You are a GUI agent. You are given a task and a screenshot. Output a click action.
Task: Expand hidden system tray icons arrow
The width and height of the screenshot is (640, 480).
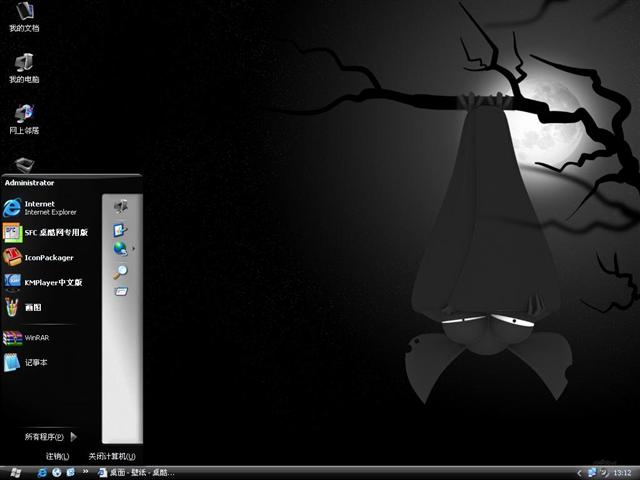(579, 473)
